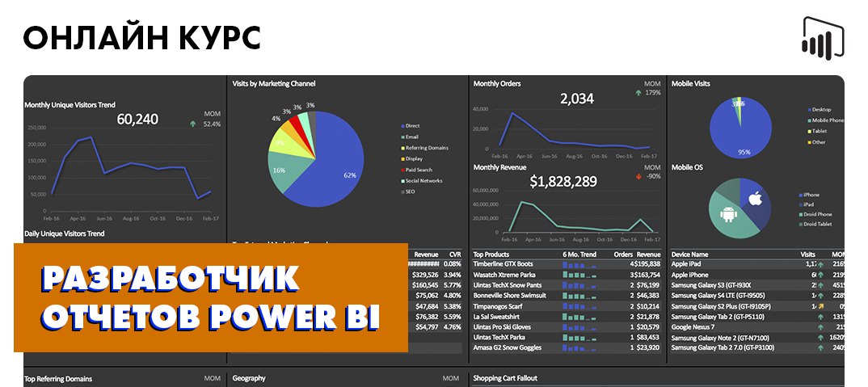Click the Monthly Unique Visitors Trend title
This screenshot has height=387, width=868.
point(70,105)
